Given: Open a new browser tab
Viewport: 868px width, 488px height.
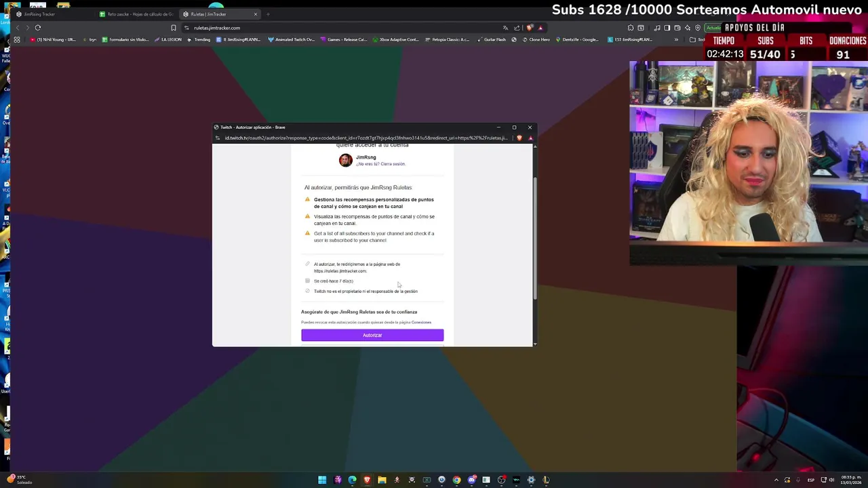Looking at the screenshot, I should [268, 14].
